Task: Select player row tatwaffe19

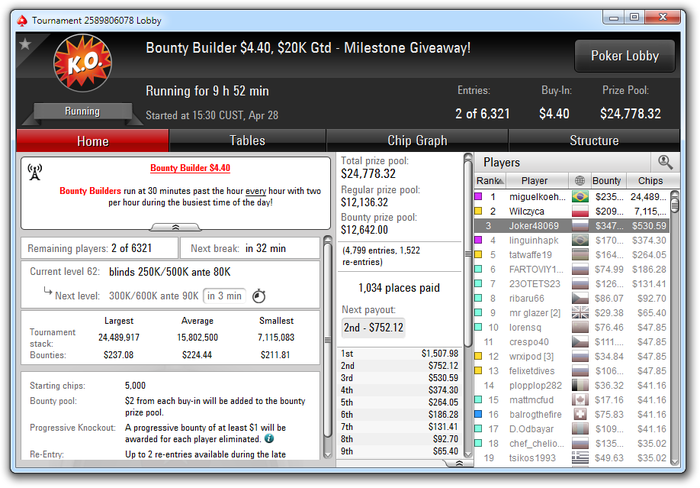Action: 571,254
